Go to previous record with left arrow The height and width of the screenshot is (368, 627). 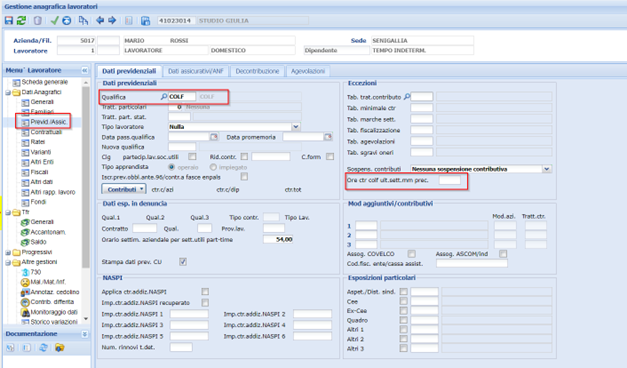point(100,20)
